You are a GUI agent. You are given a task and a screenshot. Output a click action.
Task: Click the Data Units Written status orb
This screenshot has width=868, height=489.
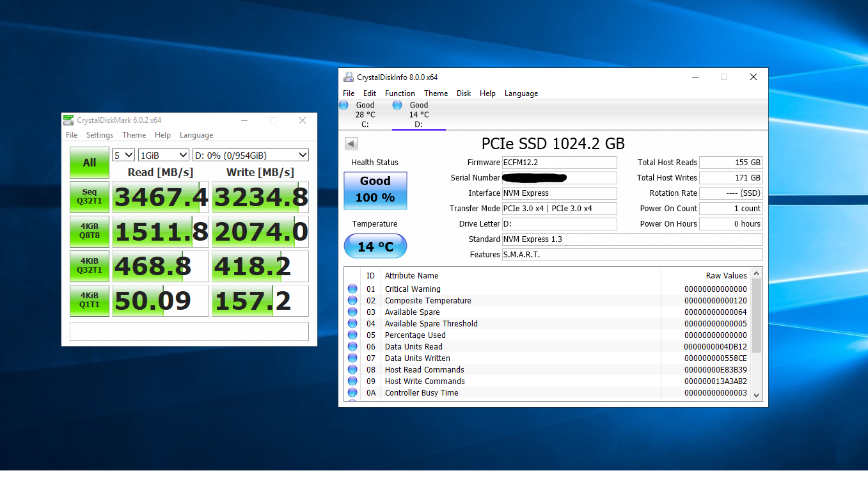tap(352, 358)
